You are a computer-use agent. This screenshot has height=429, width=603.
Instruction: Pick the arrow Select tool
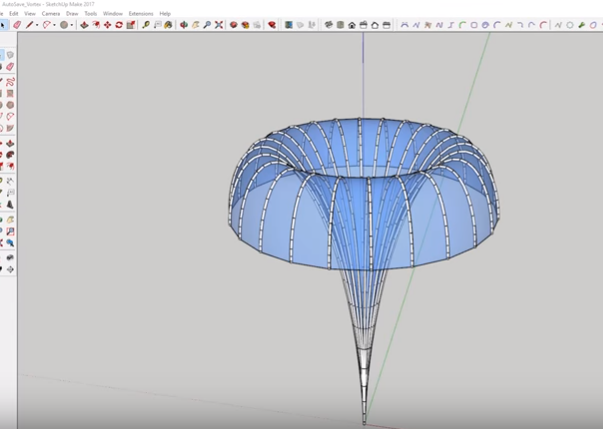pyautogui.click(x=4, y=25)
